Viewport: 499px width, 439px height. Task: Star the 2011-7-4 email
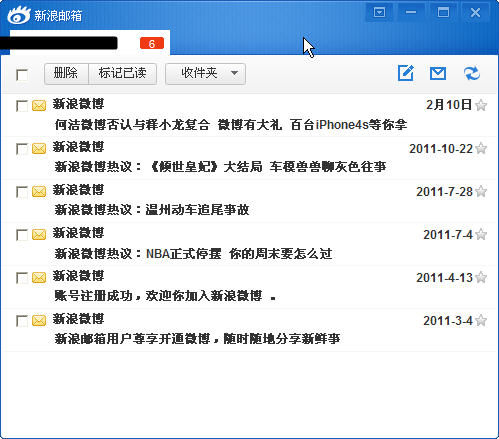[x=481, y=234]
